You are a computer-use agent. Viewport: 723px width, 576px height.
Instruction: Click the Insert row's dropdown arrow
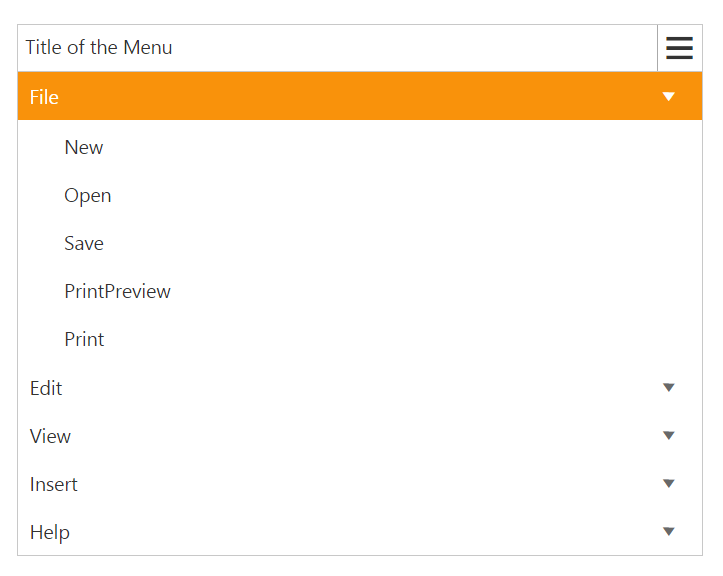pos(669,484)
